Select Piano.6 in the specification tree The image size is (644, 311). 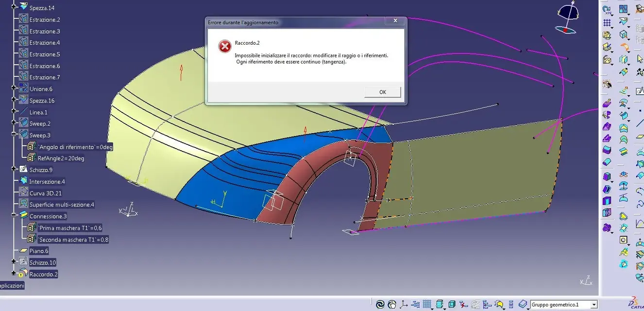pos(39,251)
